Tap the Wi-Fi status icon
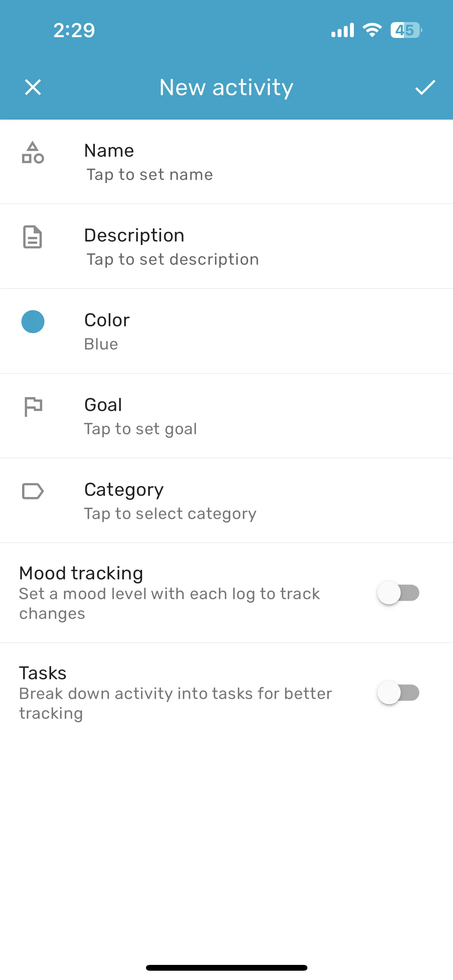Image resolution: width=453 pixels, height=980 pixels. click(372, 30)
